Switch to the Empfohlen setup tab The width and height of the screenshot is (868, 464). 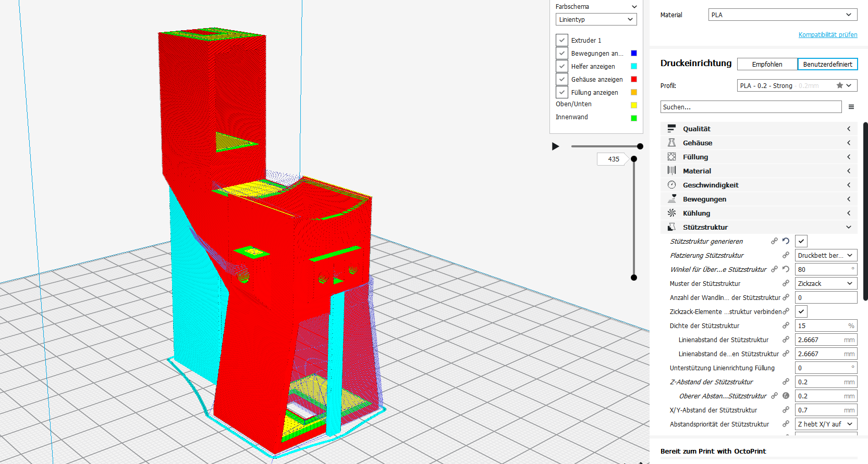click(x=767, y=64)
